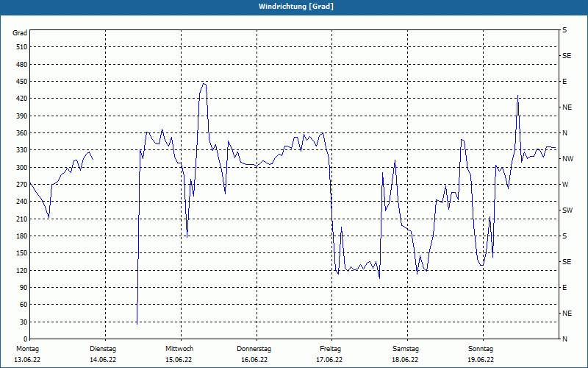Image resolution: width=588 pixels, height=368 pixels.
Task: Click the Donnerstag day label
Action: tap(254, 349)
